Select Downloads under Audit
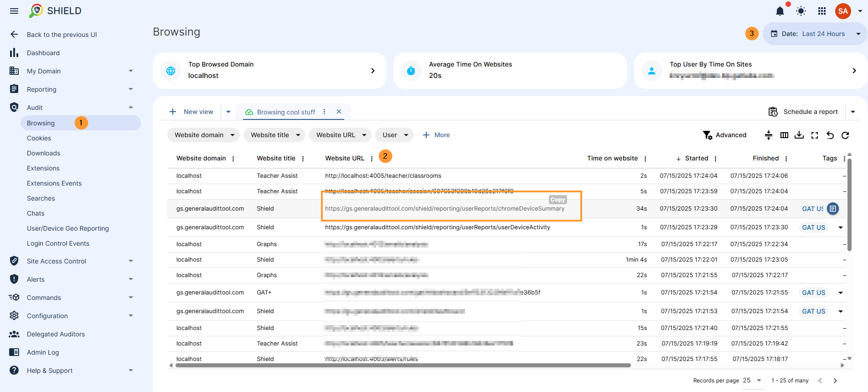868x392 pixels. coord(43,153)
